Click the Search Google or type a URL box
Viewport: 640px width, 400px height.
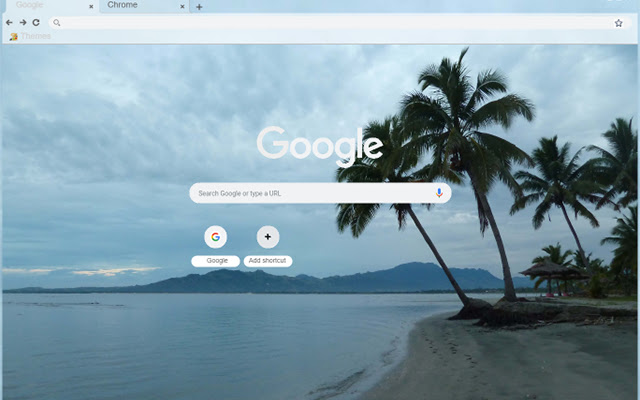pyautogui.click(x=320, y=193)
